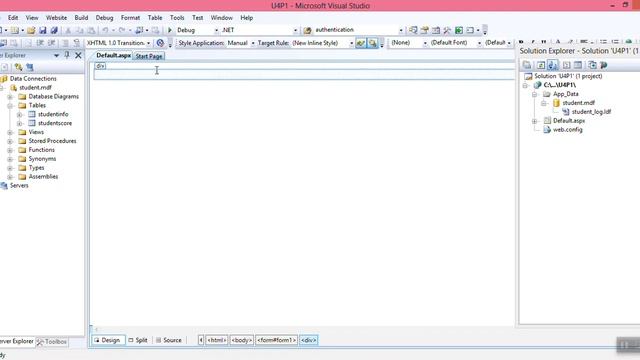The height and width of the screenshot is (360, 640).
Task: Click inside the div editing area in designer
Action: point(304,74)
